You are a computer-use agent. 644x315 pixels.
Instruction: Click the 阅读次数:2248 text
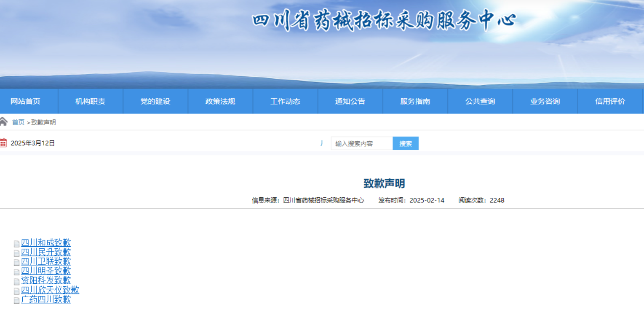coord(481,200)
